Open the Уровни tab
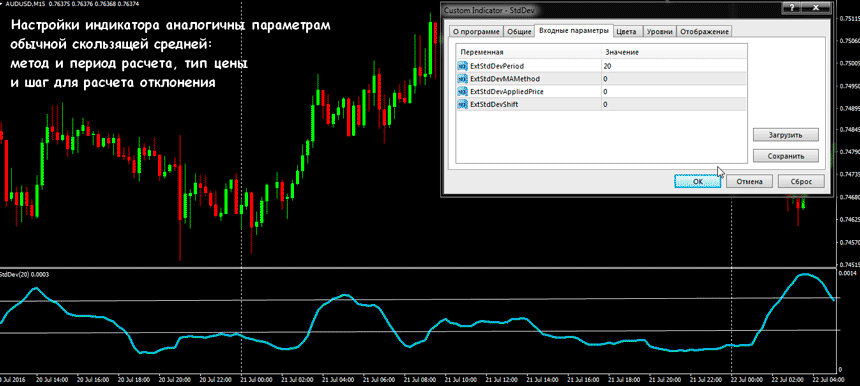860x386 pixels. [660, 32]
